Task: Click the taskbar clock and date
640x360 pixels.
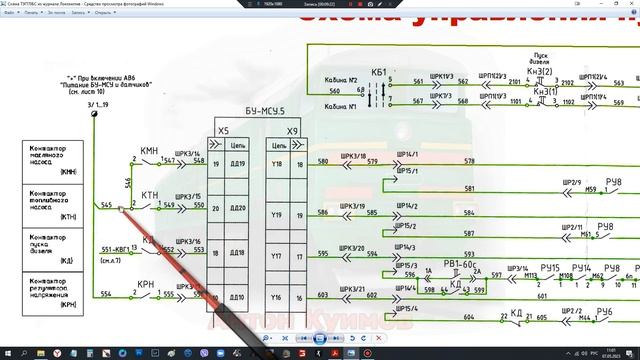Action: (x=611, y=353)
